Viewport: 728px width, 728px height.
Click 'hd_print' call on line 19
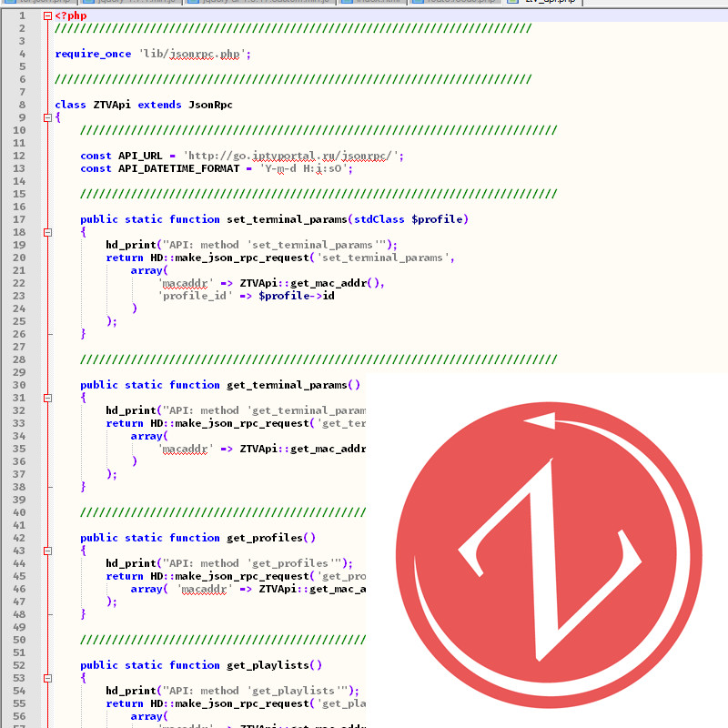(131, 245)
